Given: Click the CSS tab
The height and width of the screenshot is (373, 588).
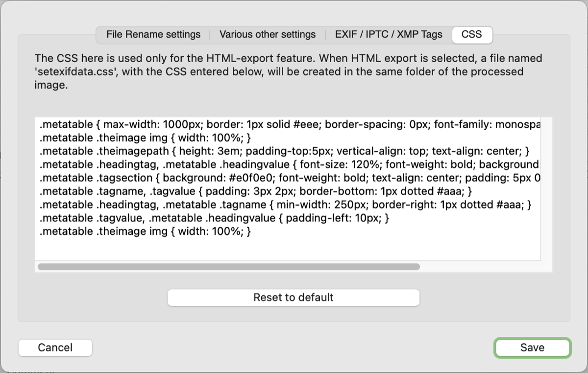Looking at the screenshot, I should coord(472,35).
